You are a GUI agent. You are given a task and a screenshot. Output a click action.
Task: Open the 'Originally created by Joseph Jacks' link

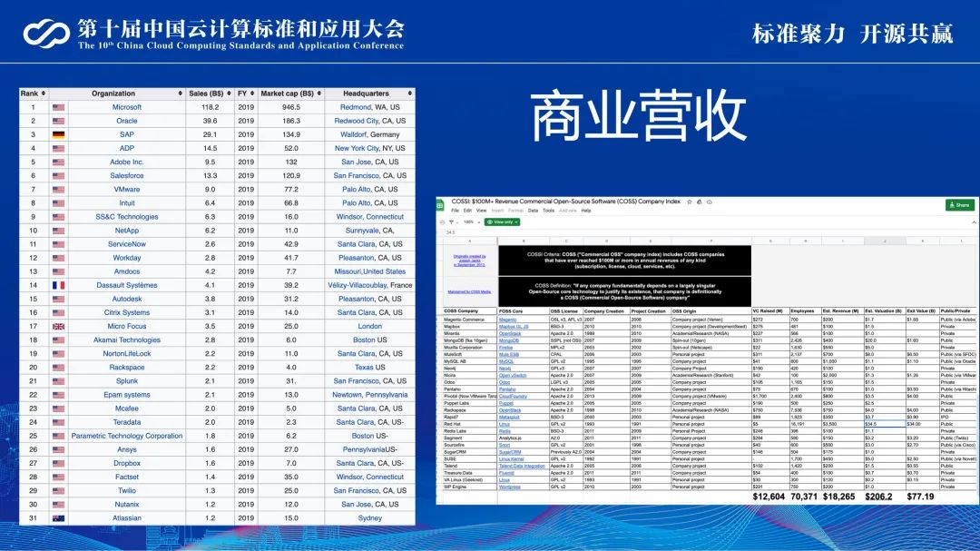469,261
